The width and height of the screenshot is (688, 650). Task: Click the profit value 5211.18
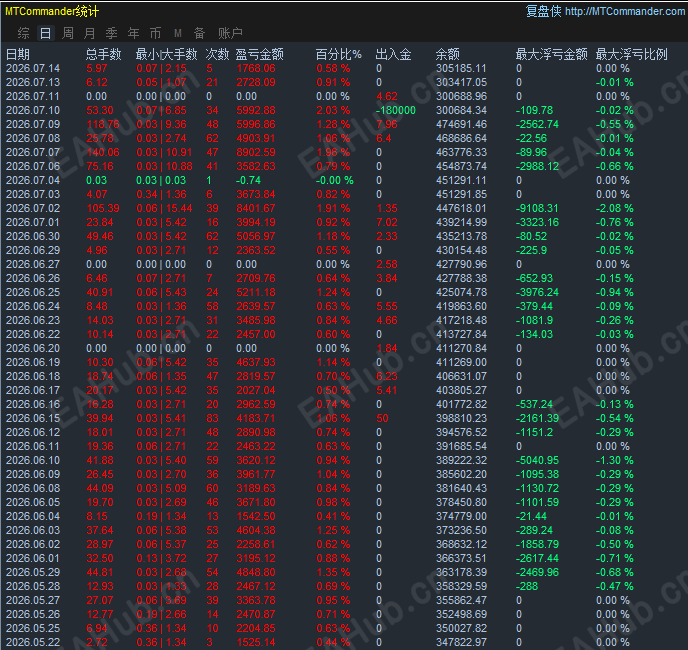(256, 292)
